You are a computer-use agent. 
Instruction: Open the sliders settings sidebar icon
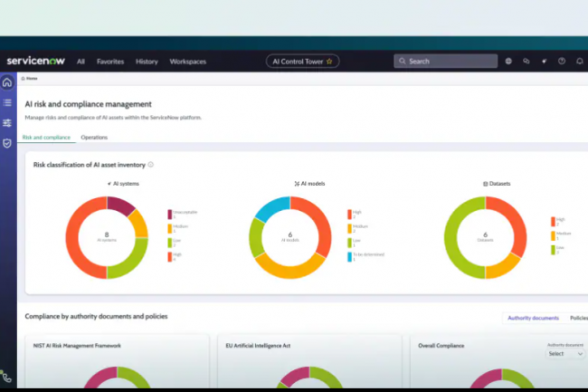(7, 123)
